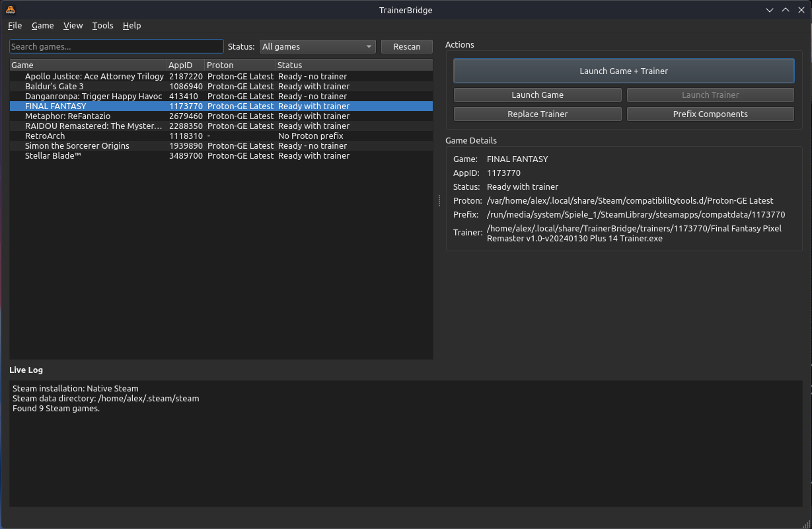This screenshot has height=529, width=812.
Task: Open the File menu
Action: coord(15,25)
